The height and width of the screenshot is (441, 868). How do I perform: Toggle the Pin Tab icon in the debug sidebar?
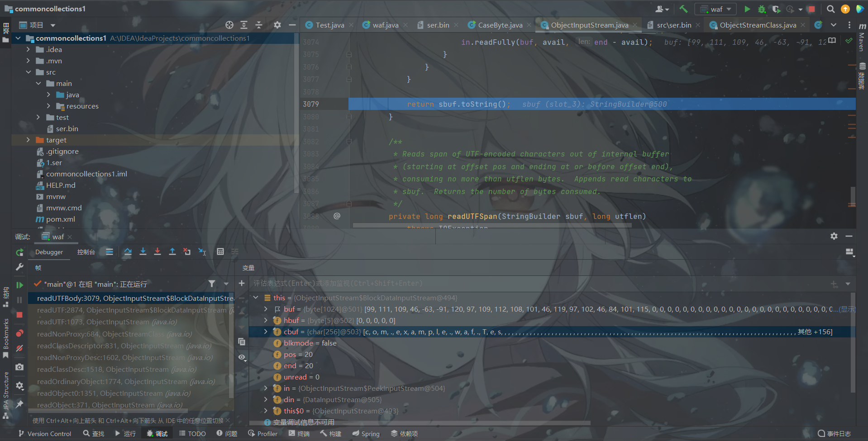pos(19,404)
